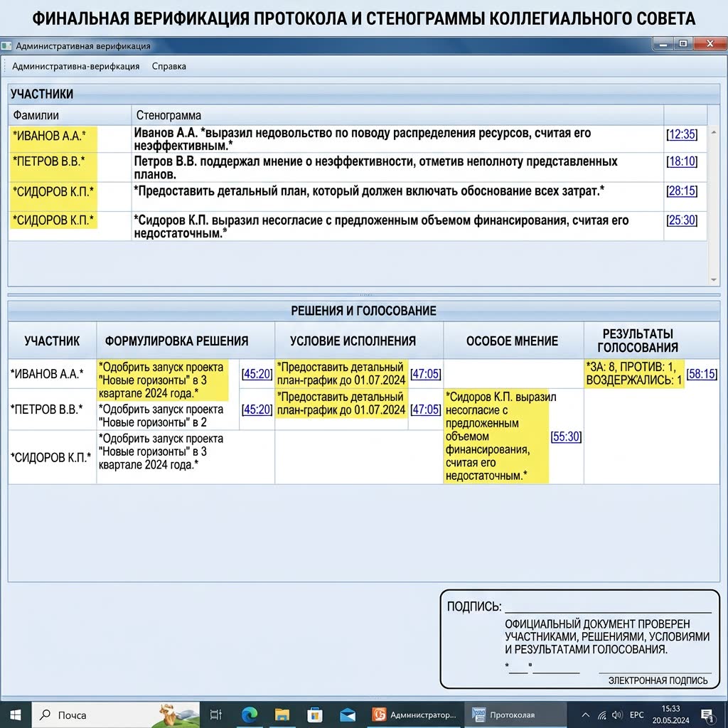Select *ИВАНОВ А.А.* in the decisions table
Image resolution: width=728 pixels, height=728 pixels.
coord(47,374)
